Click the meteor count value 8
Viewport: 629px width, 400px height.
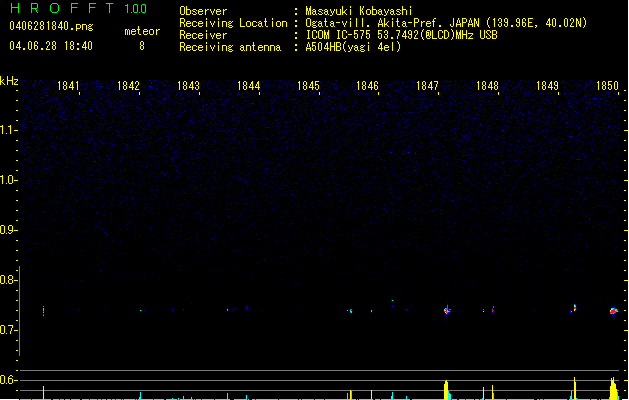coord(142,46)
